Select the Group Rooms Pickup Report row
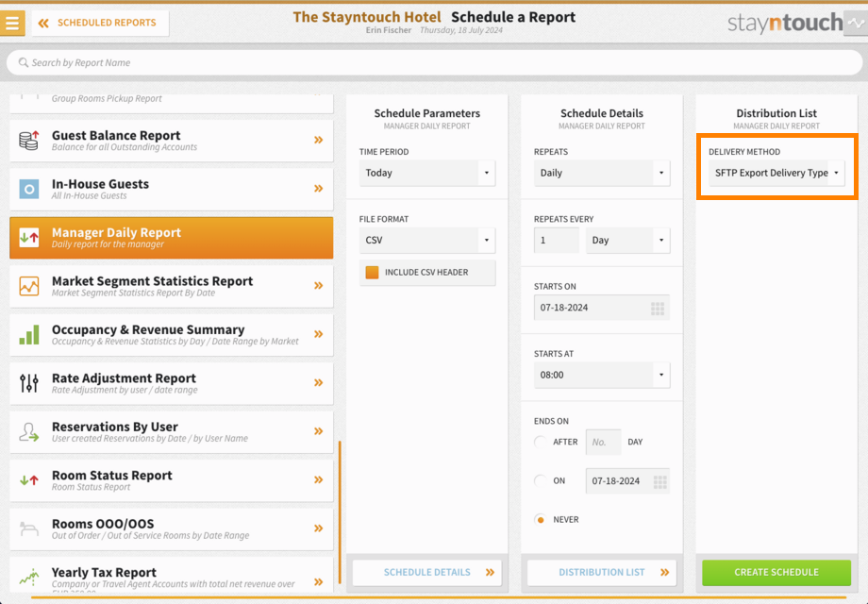Image resolution: width=868 pixels, height=604 pixels. point(172,103)
